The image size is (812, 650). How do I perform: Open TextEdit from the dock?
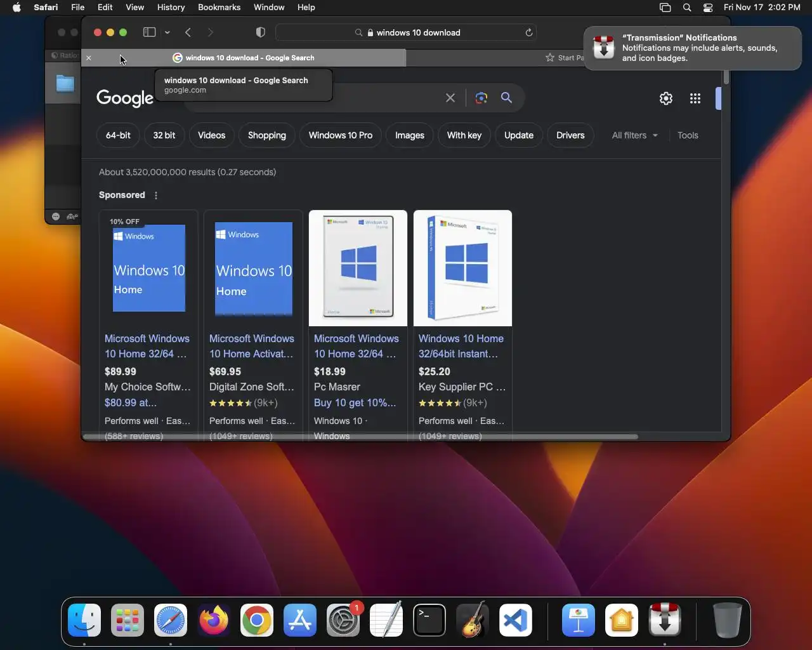[x=386, y=620]
